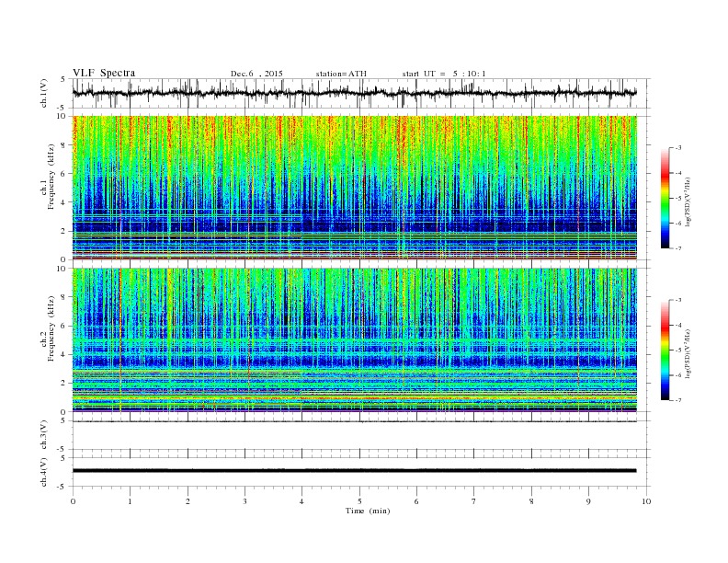This screenshot has height=563, width=728.
Task: Click the '-3' label on ch.1 colorbar
Action: tap(678, 148)
